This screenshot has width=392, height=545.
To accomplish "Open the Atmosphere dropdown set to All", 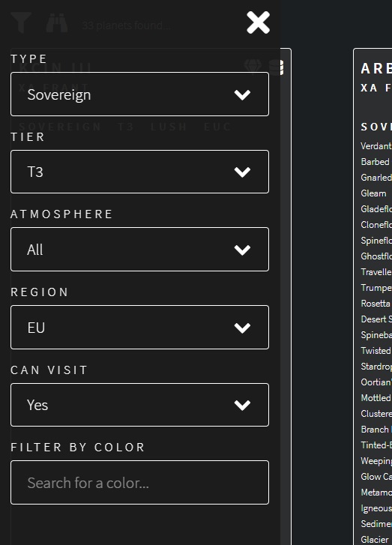I will (x=139, y=249).
